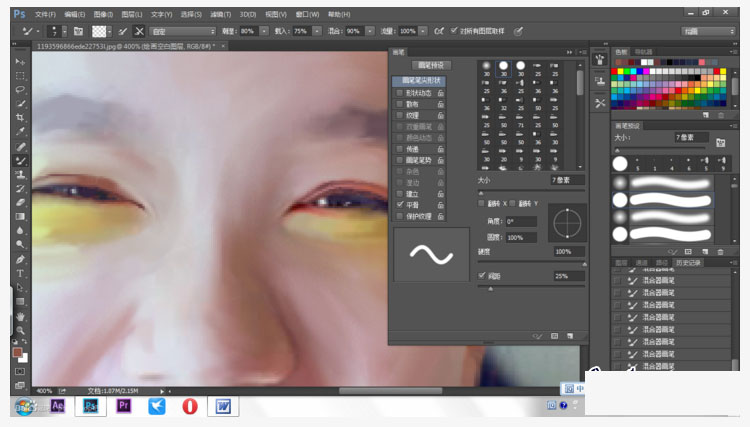
Task: Click the foreground color swatch
Action: pos(18,352)
